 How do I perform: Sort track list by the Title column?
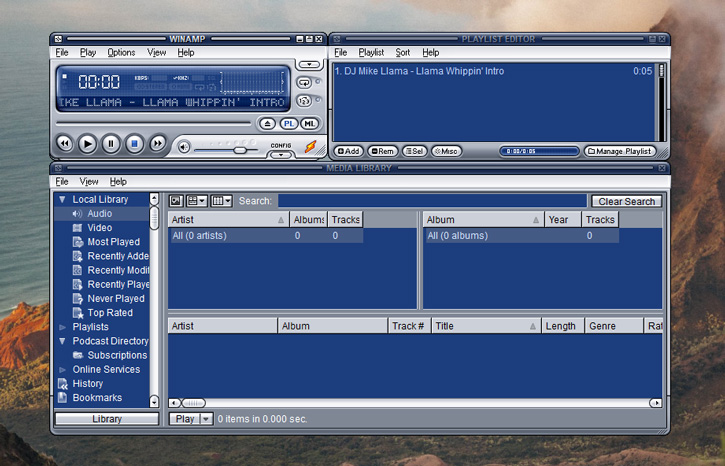click(x=486, y=326)
